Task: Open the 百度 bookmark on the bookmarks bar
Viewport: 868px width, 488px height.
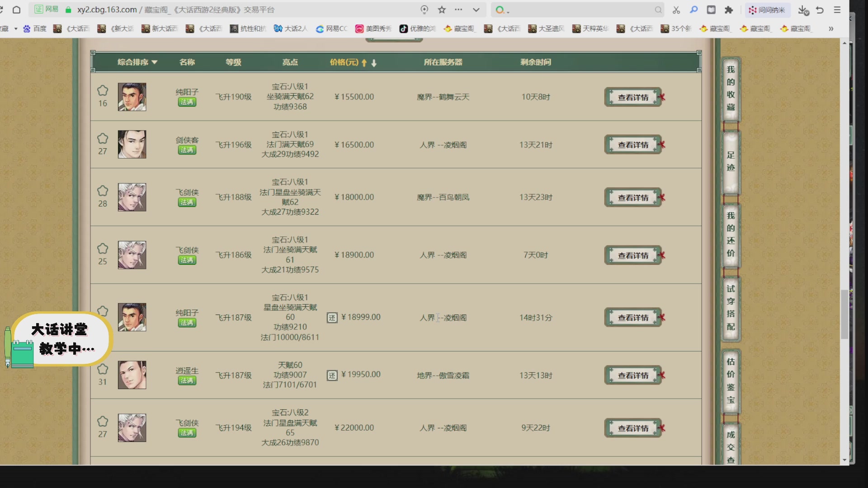Action: tap(35, 28)
